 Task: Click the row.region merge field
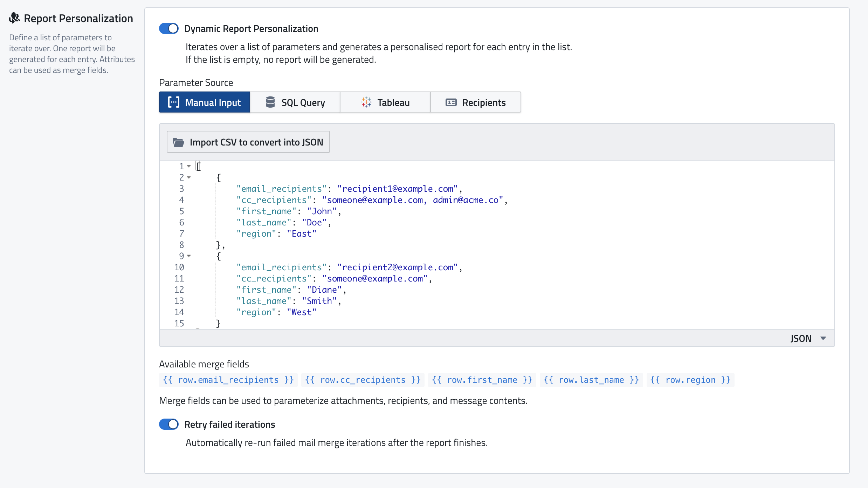[x=690, y=380]
